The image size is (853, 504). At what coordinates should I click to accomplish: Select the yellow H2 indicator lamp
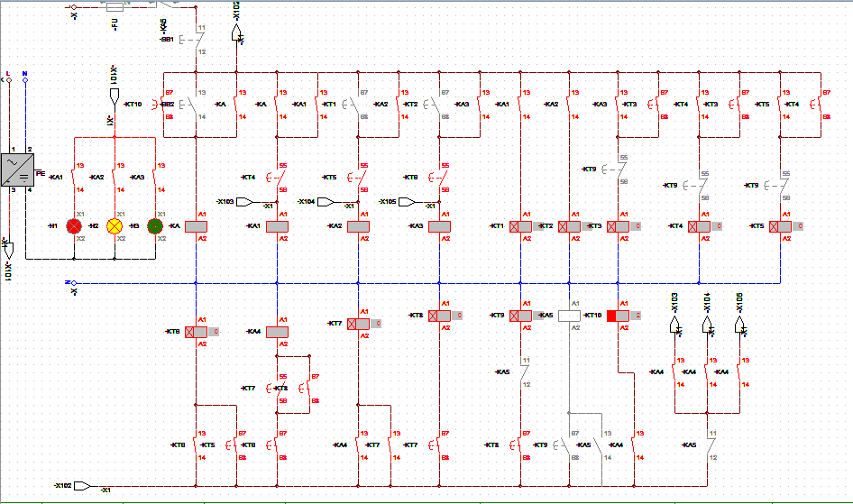pos(115,225)
